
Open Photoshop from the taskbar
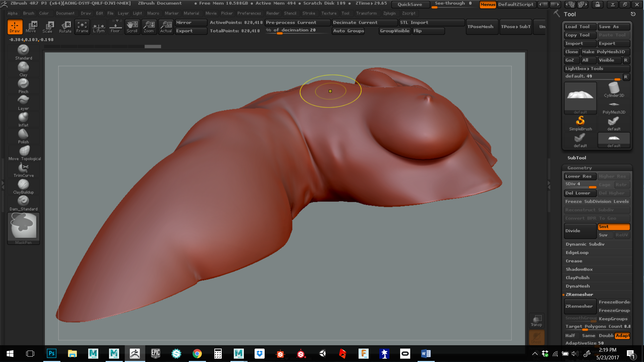tap(52, 354)
